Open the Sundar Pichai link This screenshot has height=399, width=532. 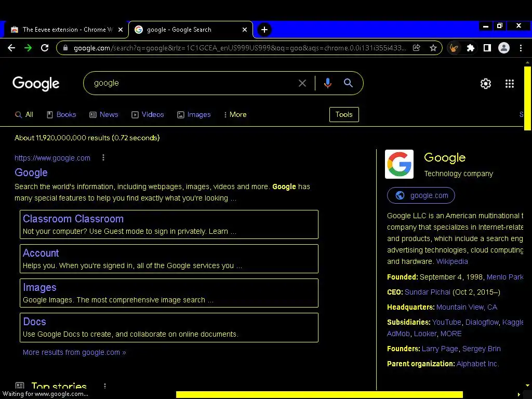(427, 292)
